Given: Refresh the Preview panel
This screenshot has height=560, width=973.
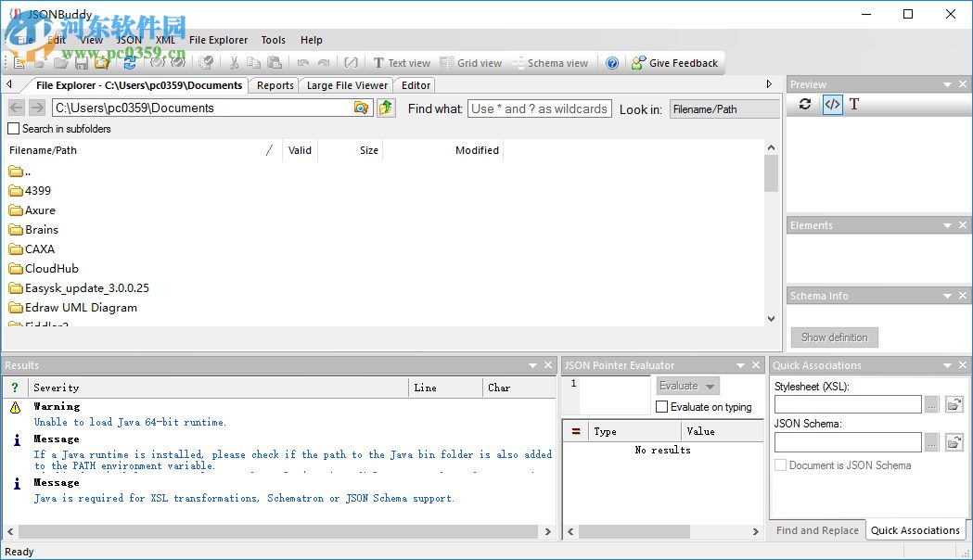Looking at the screenshot, I should (803, 105).
